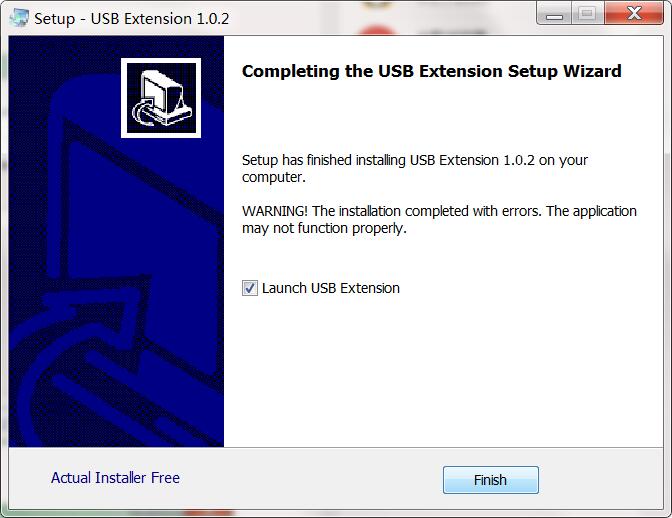Click the WARNING installation errors message
Screen dimensions: 672x518
(439, 219)
